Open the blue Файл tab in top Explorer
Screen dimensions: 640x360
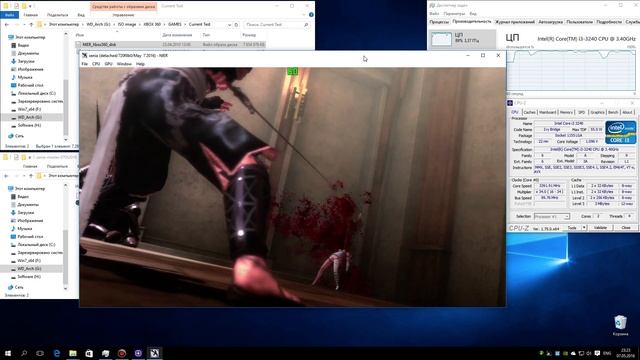(9, 15)
